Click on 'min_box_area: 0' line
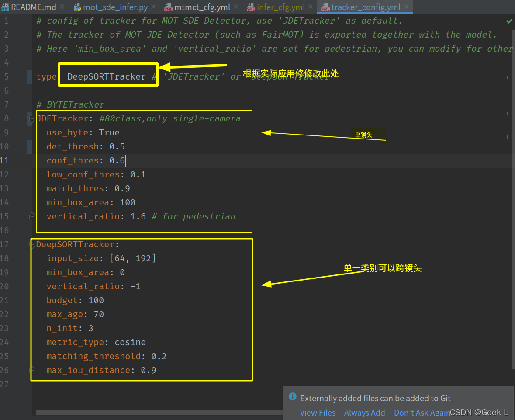 click(x=85, y=272)
